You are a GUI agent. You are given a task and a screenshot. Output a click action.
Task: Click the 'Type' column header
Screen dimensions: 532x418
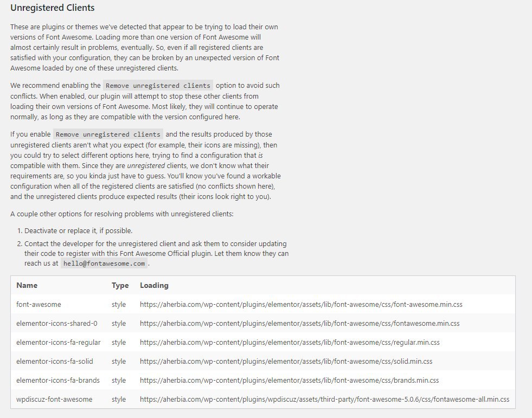pyautogui.click(x=120, y=285)
